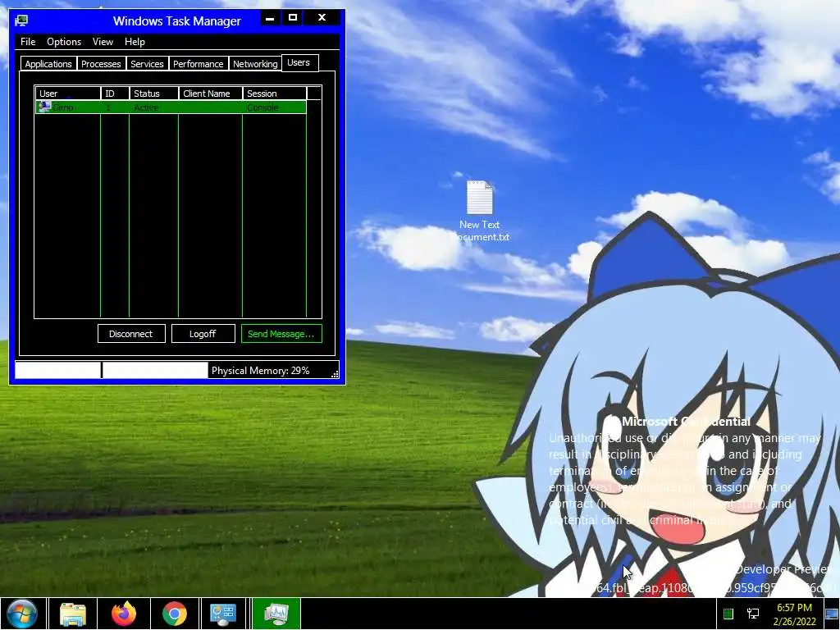Select the New Text Document.txt desktop file
The width and height of the screenshot is (840, 630).
(479, 211)
